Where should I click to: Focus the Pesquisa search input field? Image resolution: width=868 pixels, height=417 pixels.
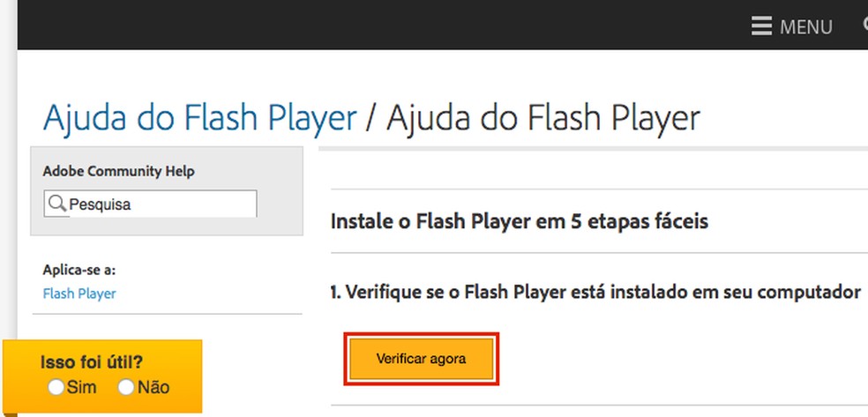[x=159, y=204]
